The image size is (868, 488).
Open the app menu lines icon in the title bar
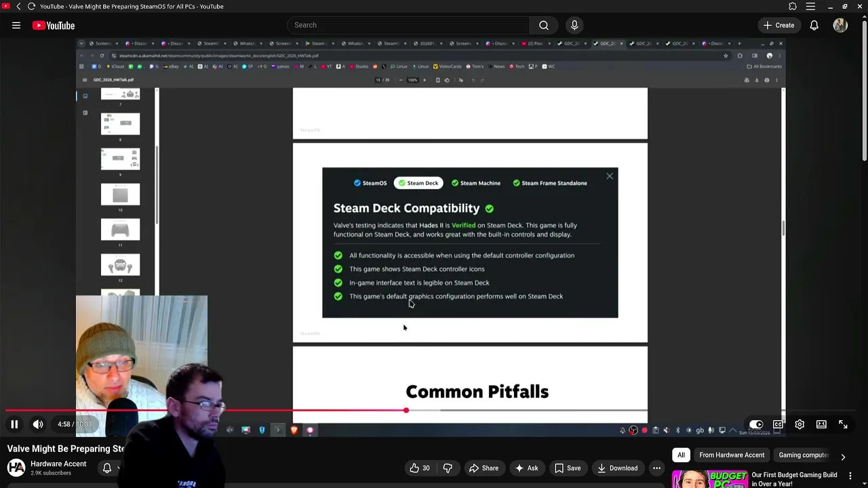810,6
